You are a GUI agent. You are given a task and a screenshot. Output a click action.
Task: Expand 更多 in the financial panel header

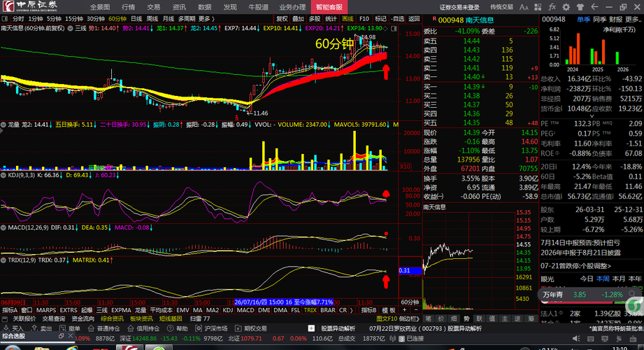[634, 20]
